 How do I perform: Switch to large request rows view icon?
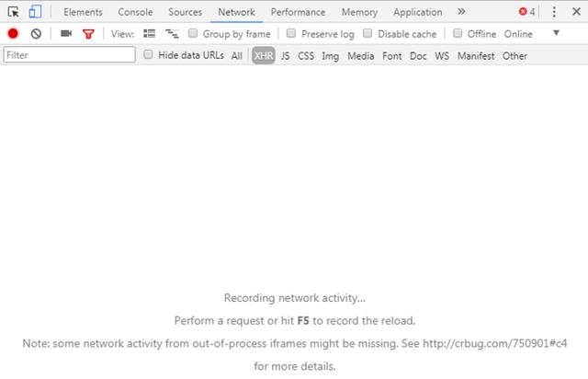coord(149,34)
